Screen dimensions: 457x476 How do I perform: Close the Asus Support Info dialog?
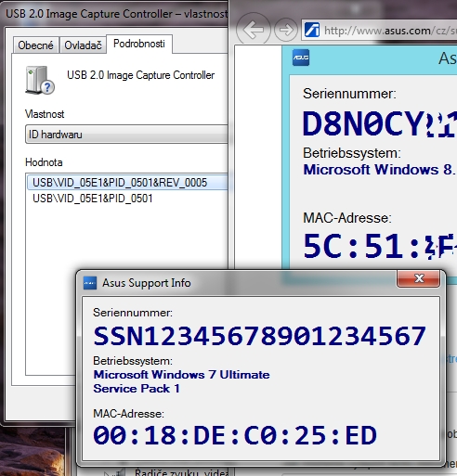pyautogui.click(x=419, y=278)
